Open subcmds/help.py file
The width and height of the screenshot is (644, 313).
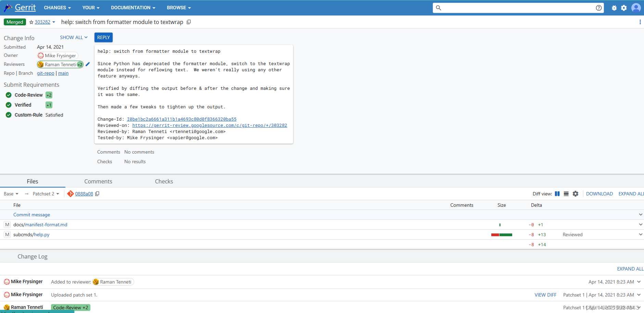(x=31, y=234)
